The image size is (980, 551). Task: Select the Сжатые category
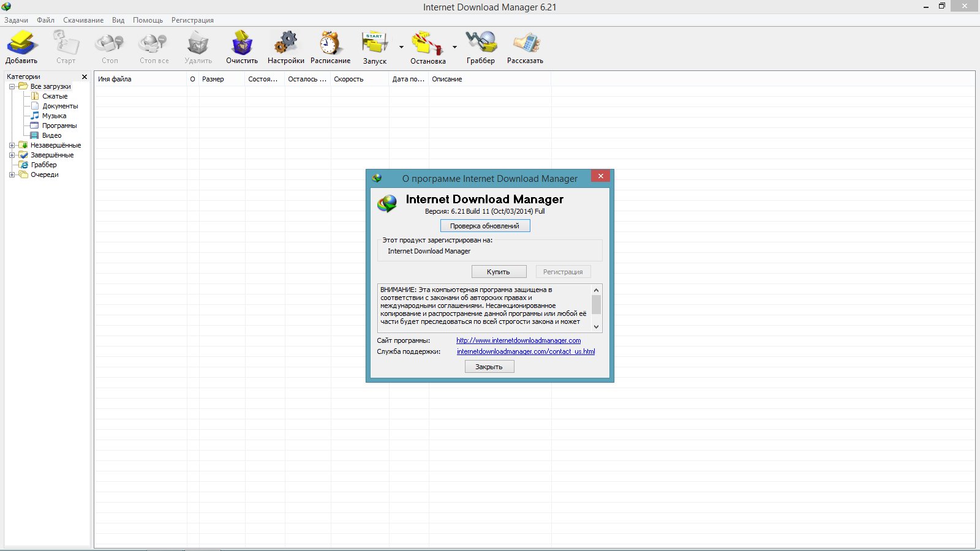[x=55, y=96]
